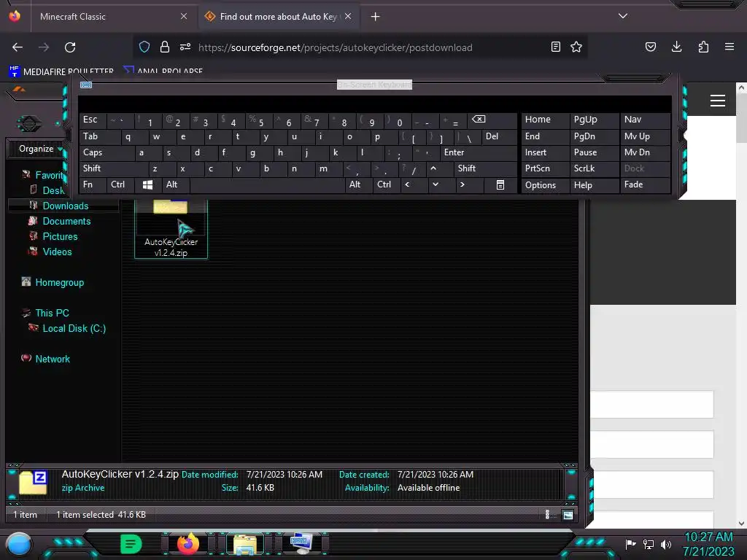Screen dimensions: 747x560
Task: Click the sourceforge.net URL address field
Action: [335, 47]
